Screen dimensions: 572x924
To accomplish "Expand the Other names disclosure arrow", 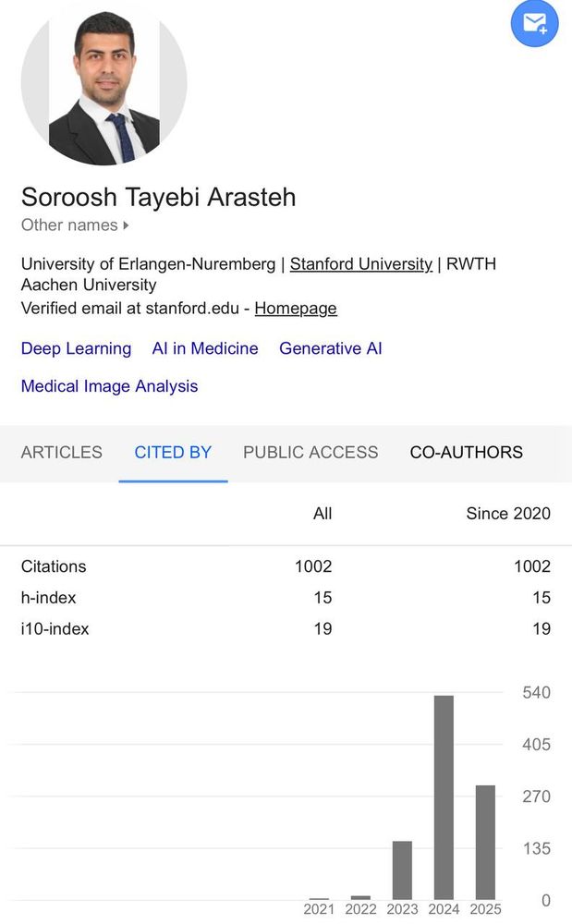I will point(126,225).
